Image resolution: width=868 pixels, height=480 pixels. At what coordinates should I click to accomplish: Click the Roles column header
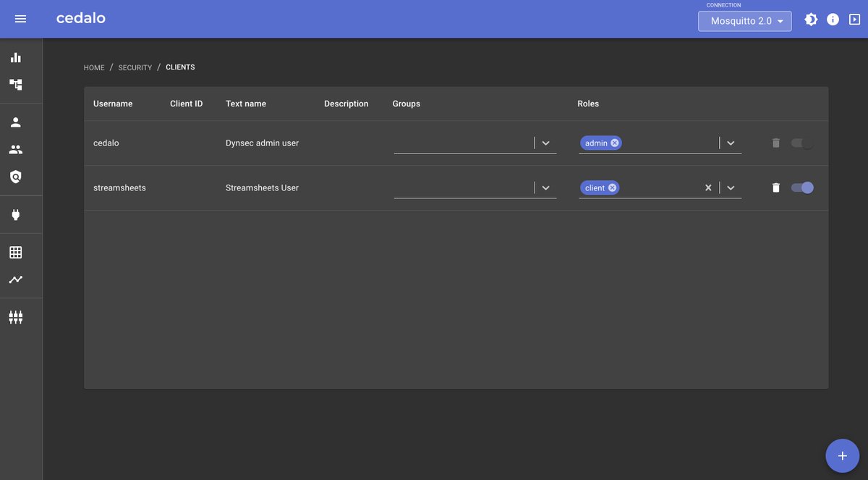pos(588,104)
